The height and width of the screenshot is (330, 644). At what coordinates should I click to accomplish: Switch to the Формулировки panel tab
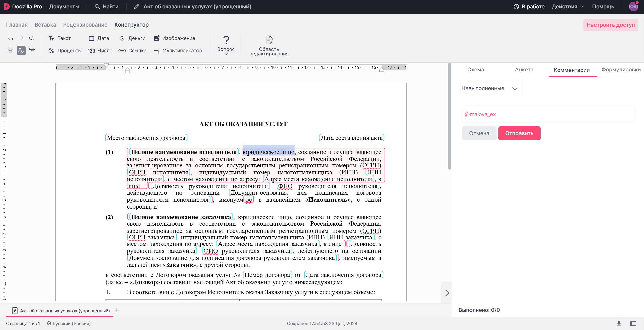621,70
